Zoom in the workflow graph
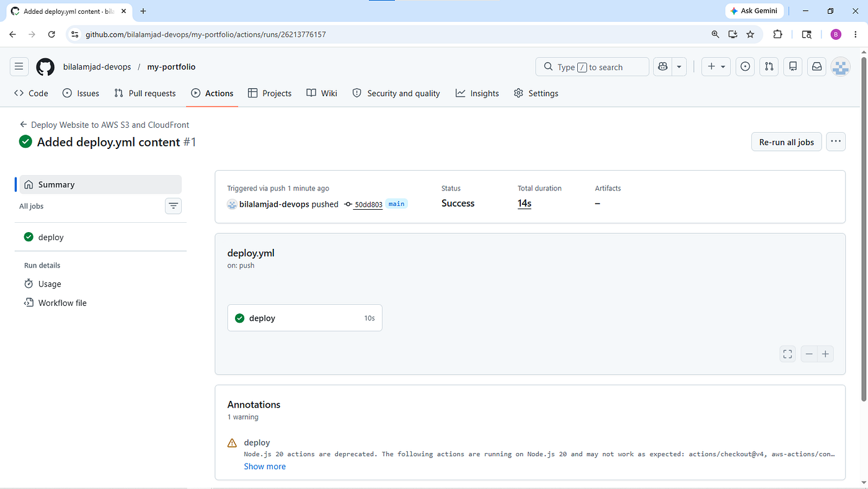Screen dimensions: 868x489 (x=825, y=354)
